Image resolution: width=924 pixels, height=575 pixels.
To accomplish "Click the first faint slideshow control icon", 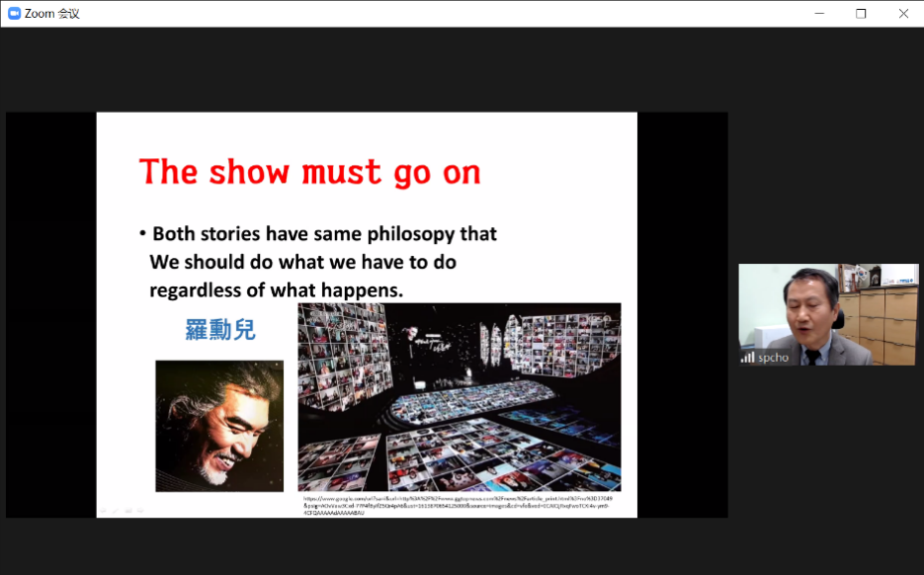I will tap(102, 510).
